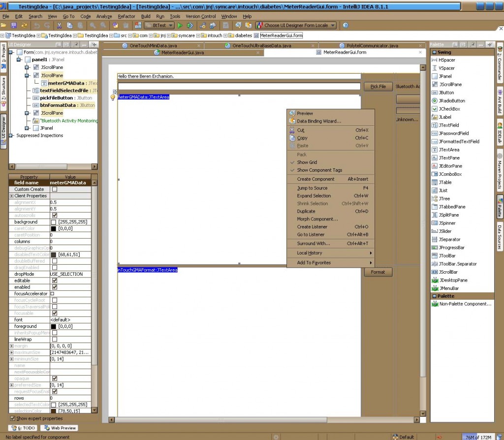
Task: Click the green Run toolbar icon
Action: 181,25
